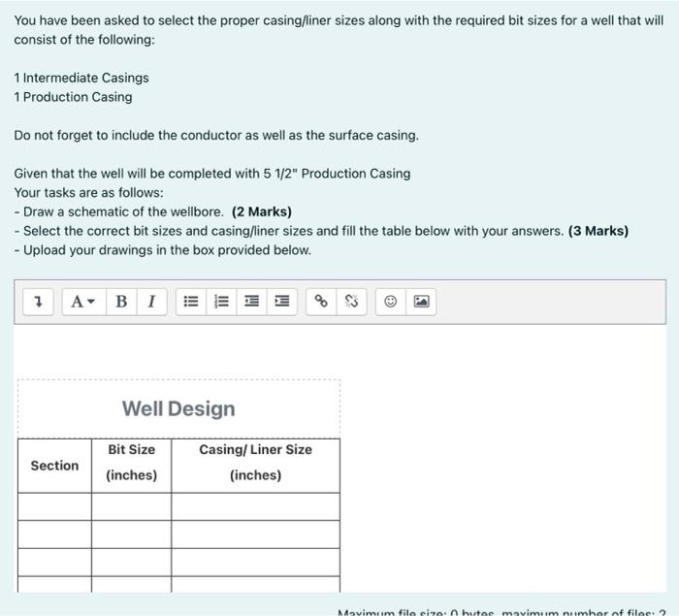679x616 pixels.
Task: Click the Bit Size (inches) header
Action: tap(132, 466)
